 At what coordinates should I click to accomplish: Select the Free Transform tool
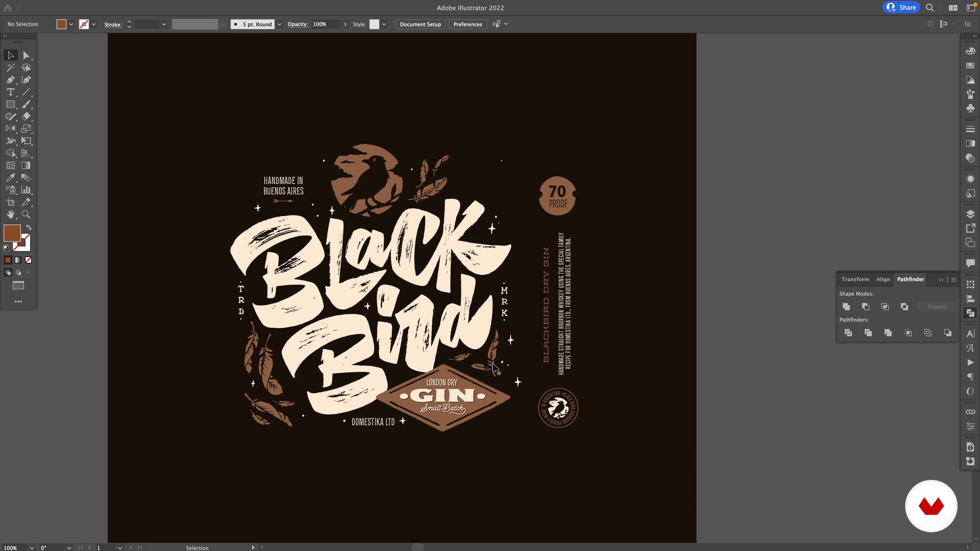tap(27, 141)
